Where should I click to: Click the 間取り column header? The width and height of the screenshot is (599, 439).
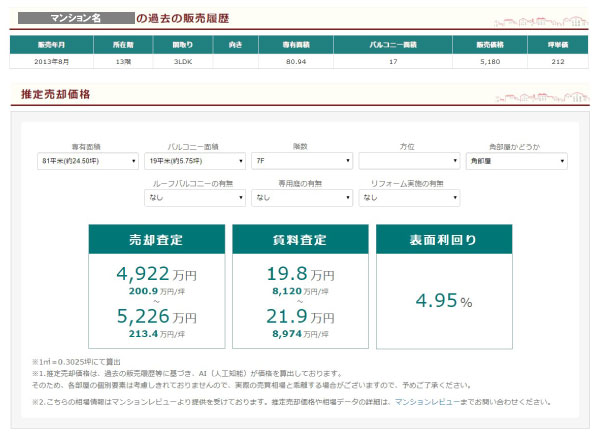pos(183,45)
